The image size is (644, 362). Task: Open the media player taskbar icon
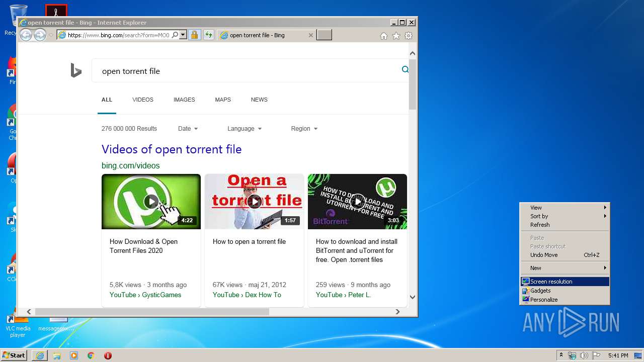coord(74,355)
